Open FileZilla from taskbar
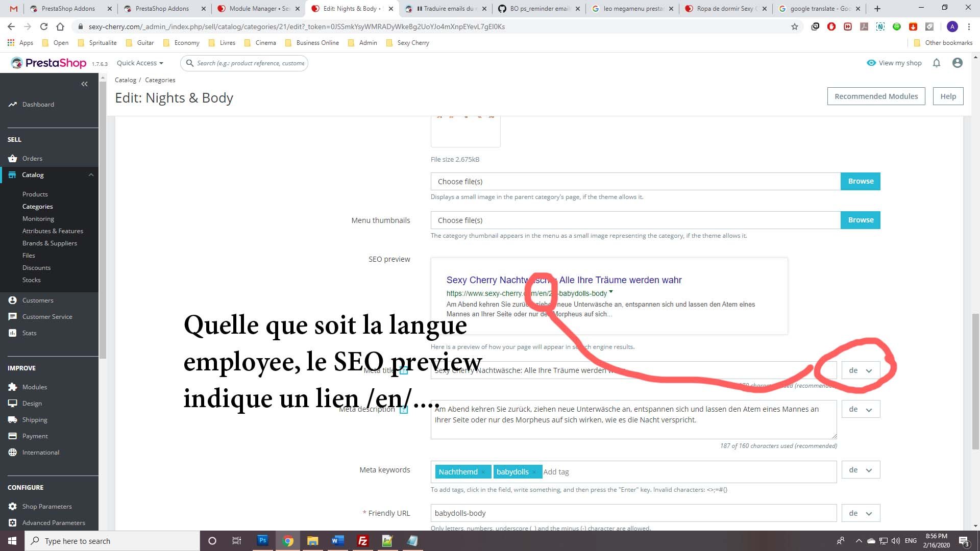The width and height of the screenshot is (980, 551). coord(363,541)
